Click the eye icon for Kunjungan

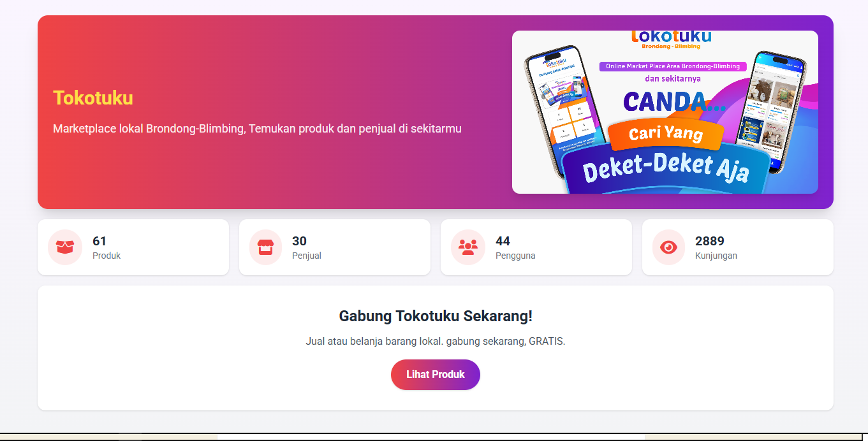(x=669, y=247)
